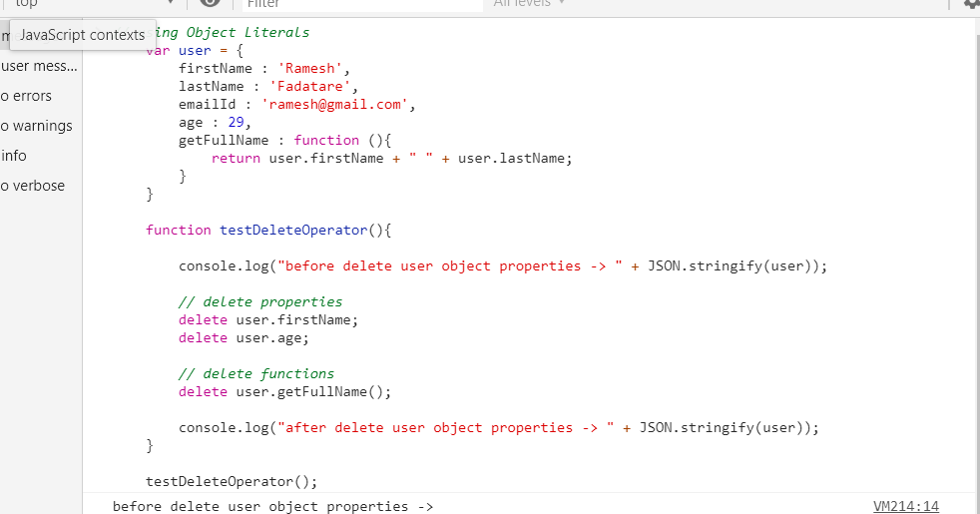Select the 'warnings' sidebar filter
Screen dimensions: 980x514
point(41,127)
